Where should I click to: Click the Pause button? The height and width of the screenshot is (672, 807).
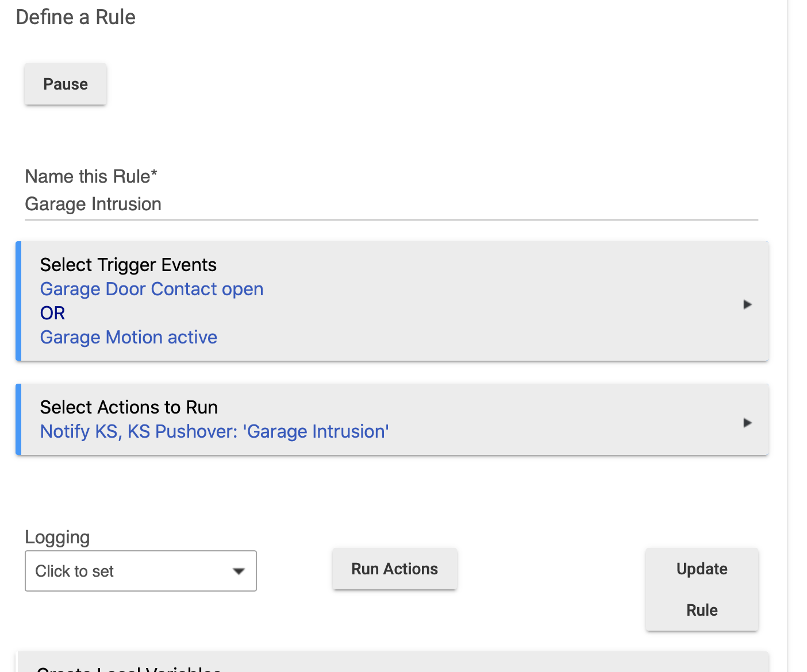[66, 84]
